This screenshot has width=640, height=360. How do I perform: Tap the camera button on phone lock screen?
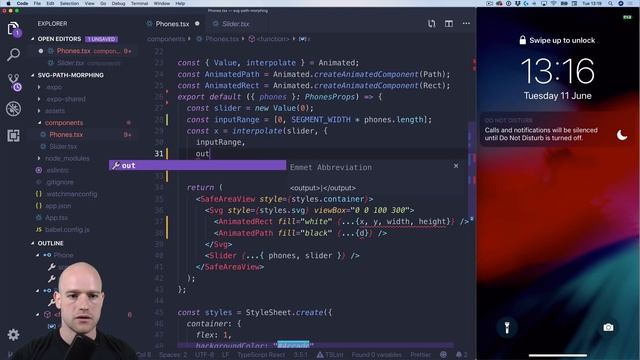click(x=608, y=327)
